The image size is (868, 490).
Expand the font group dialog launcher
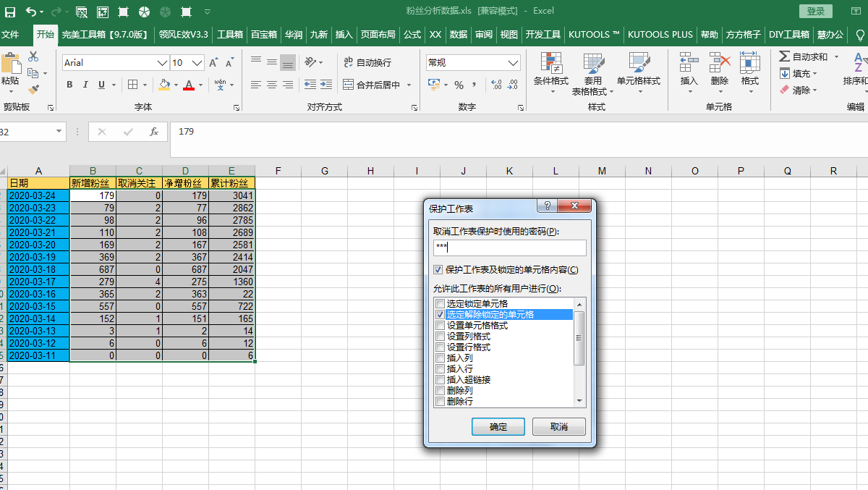coord(237,108)
